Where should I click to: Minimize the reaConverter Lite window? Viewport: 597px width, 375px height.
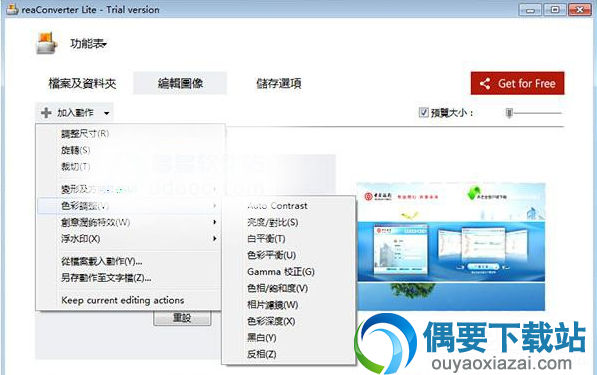click(x=530, y=10)
